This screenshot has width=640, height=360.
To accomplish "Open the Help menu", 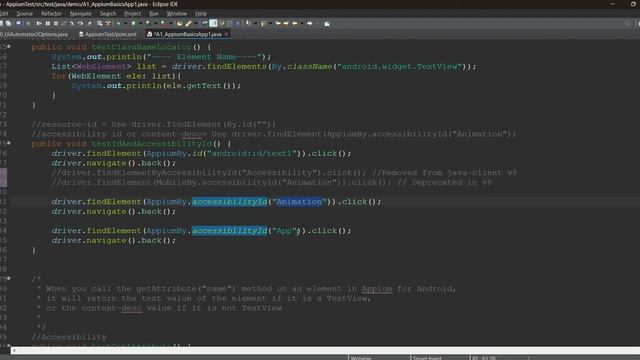I will (x=201, y=13).
